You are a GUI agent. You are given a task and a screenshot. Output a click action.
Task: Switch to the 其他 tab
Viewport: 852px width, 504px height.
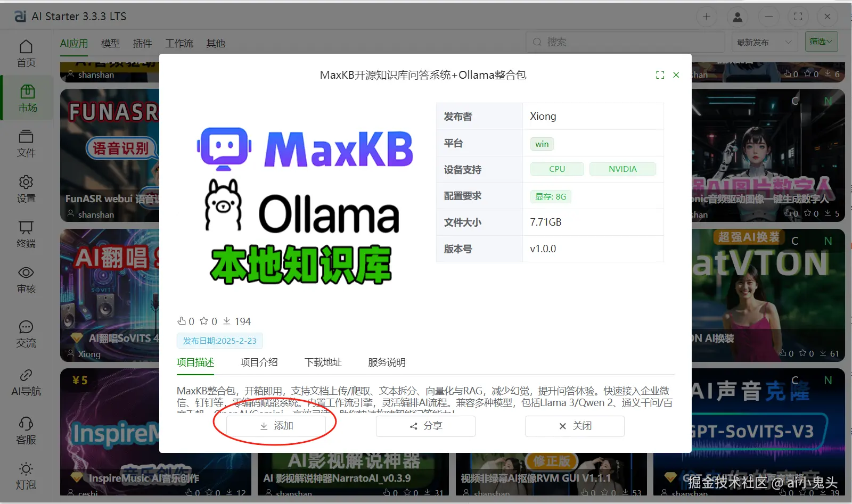[x=216, y=43]
